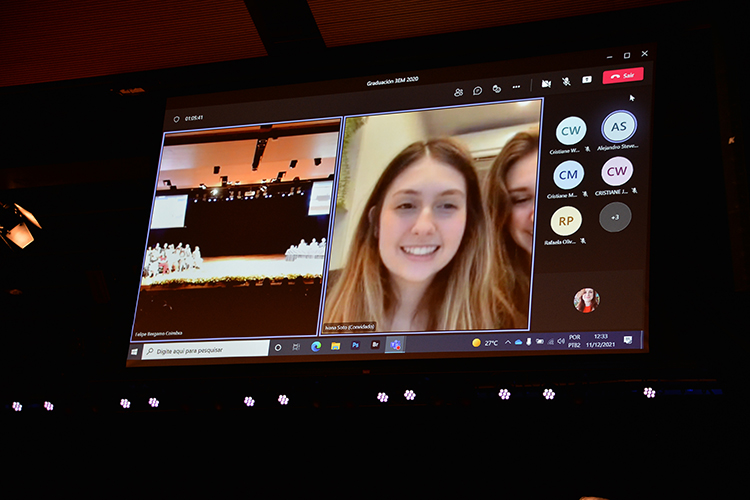Viewport: 750px width, 500px height.
Task: Click the battery tray icon
Action: 540,341
